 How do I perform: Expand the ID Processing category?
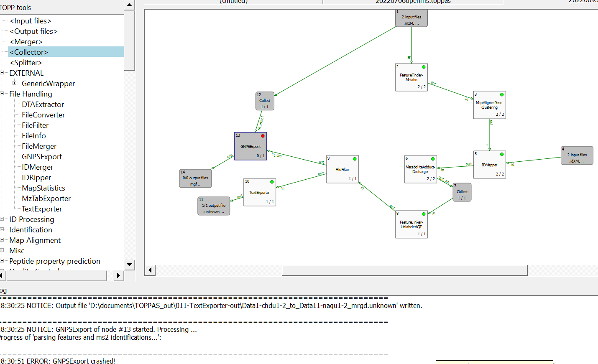[x=2, y=219]
